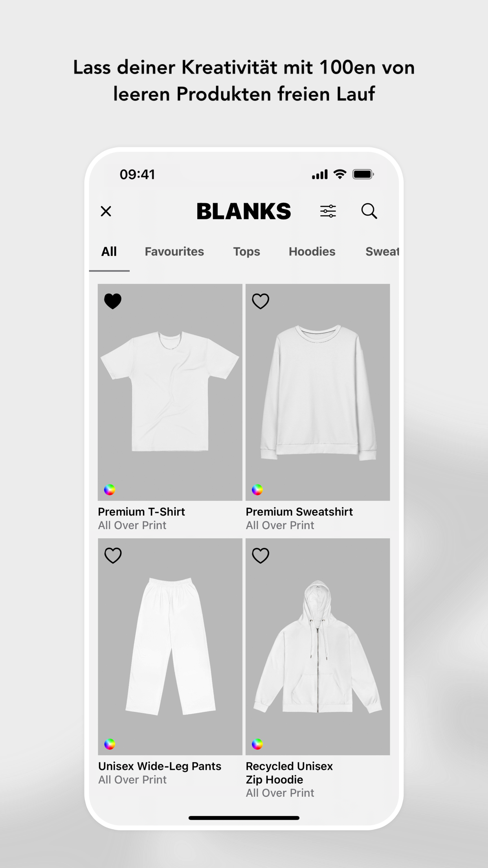Favourite the Unisex Wide-Leg Pants heart

(x=113, y=555)
